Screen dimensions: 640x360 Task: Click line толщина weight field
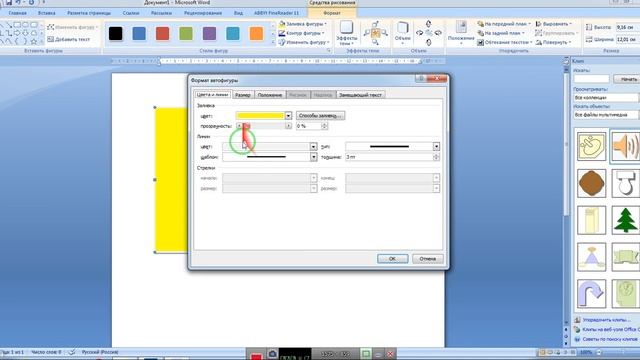[x=389, y=157]
